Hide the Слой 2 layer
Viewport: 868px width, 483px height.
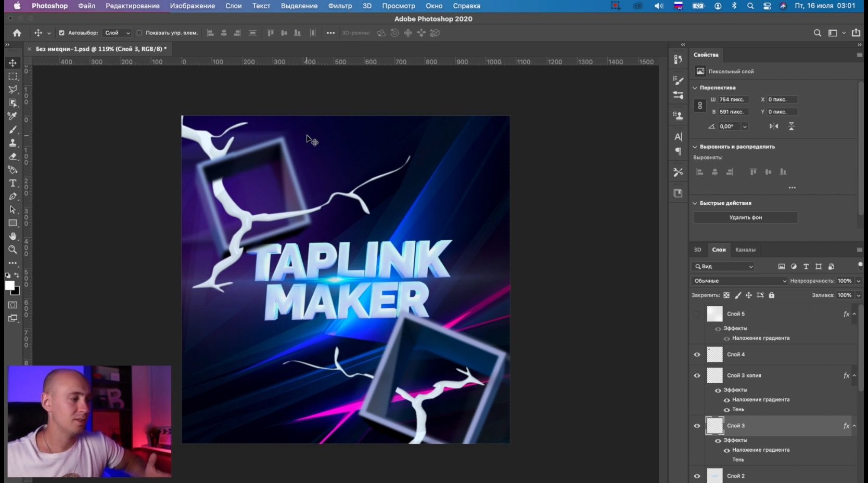[697, 476]
